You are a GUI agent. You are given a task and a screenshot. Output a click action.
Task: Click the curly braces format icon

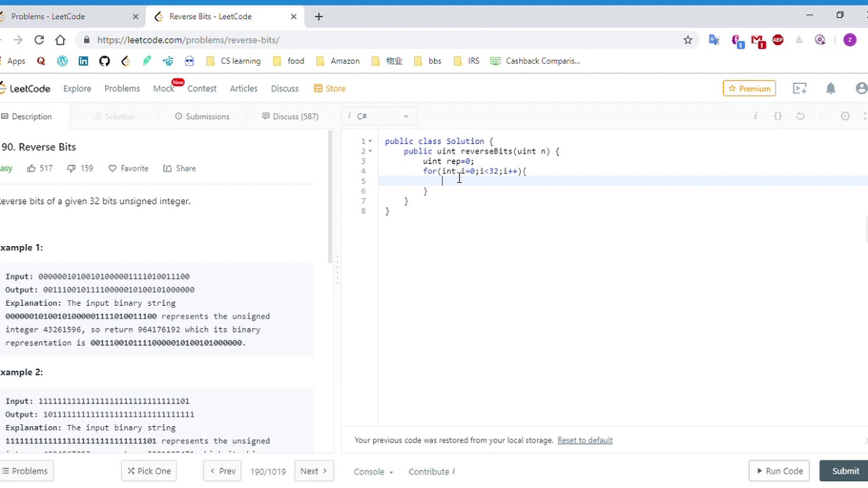[x=778, y=117]
